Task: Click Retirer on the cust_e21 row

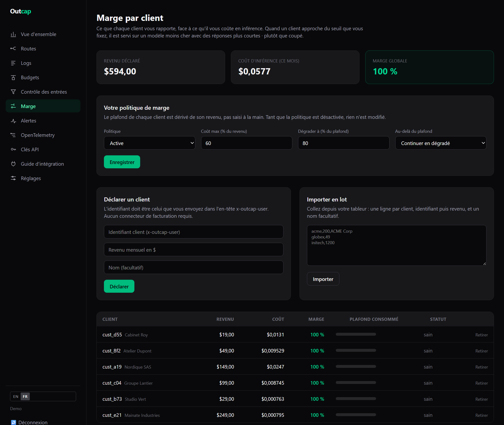Action: (481, 415)
